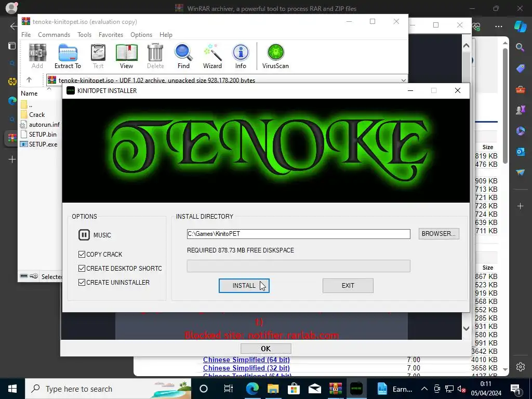Open the Commands menu in WinRAR

tap(54, 35)
